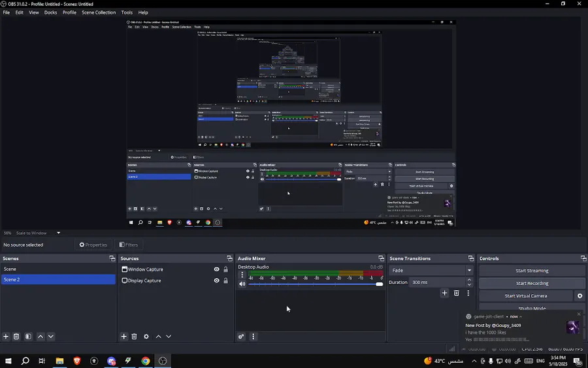Open Audio Mixer bottom options menu dots

tap(253, 337)
